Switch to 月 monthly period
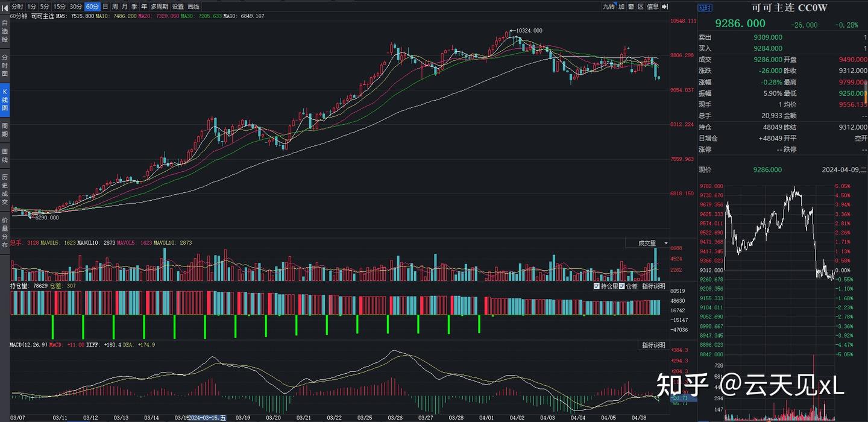Viewport: 868px width, 422px height. pos(125,7)
